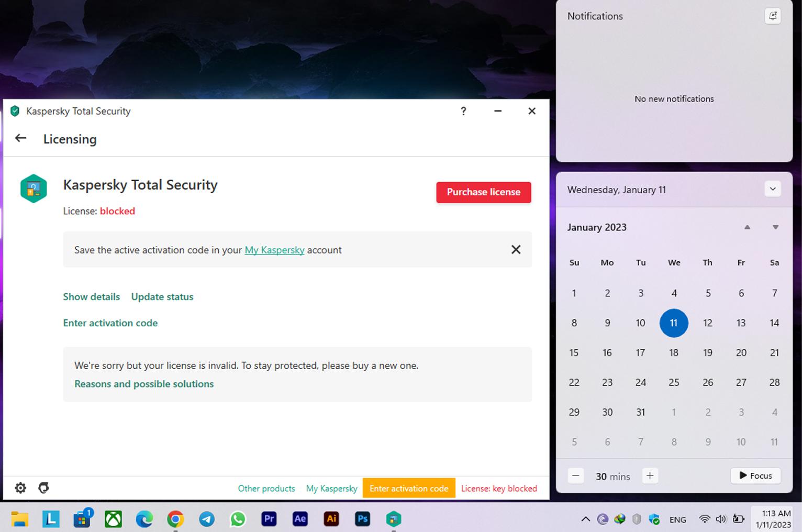Click orange Enter activation code button
This screenshot has height=532, width=802.
(409, 488)
